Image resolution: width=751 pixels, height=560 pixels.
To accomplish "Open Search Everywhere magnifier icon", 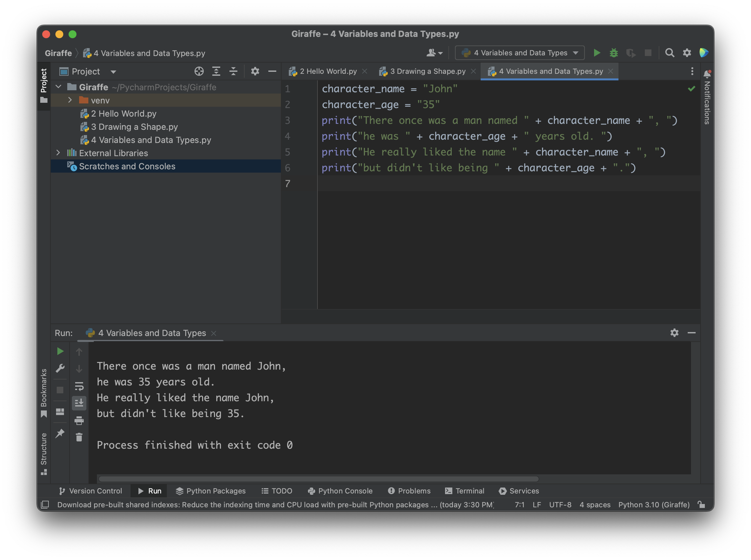I will pyautogui.click(x=669, y=53).
